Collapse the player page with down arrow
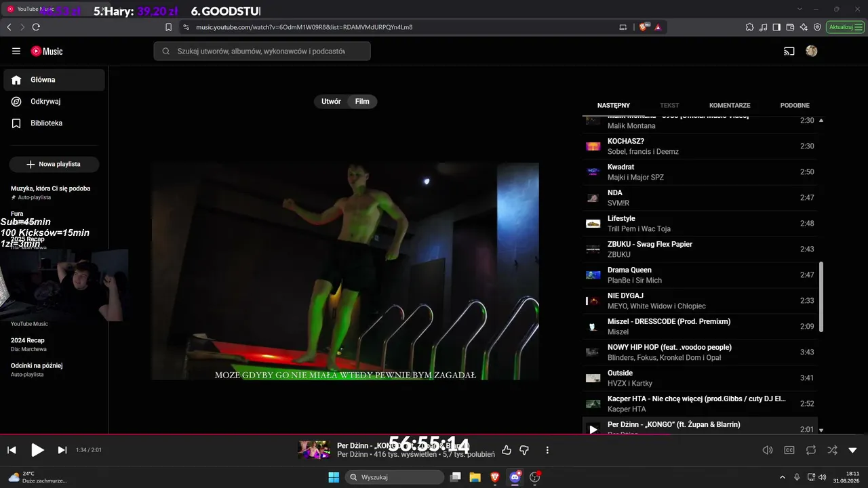 [853, 450]
